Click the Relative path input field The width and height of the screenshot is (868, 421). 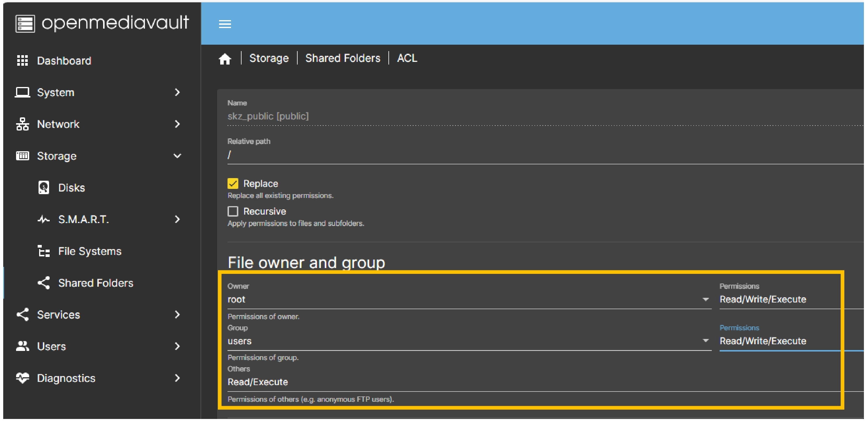point(546,155)
